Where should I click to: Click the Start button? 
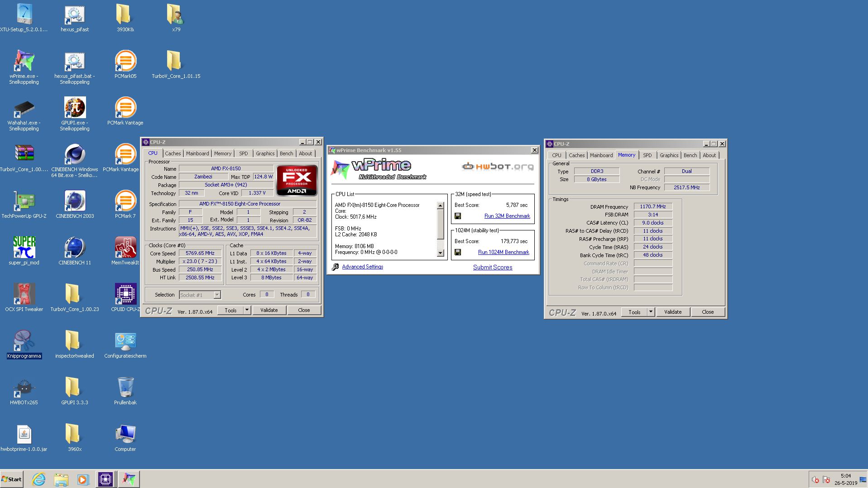(x=12, y=479)
